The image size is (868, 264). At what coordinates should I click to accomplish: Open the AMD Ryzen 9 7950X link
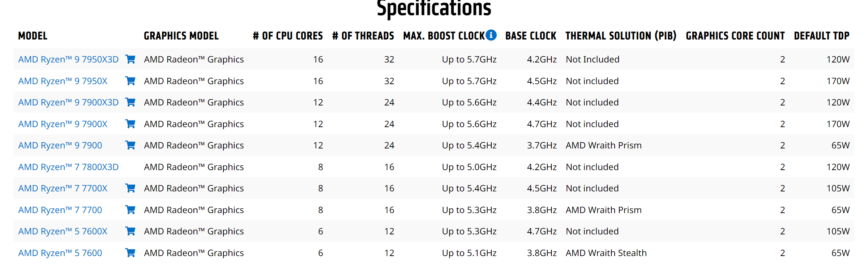click(x=63, y=81)
